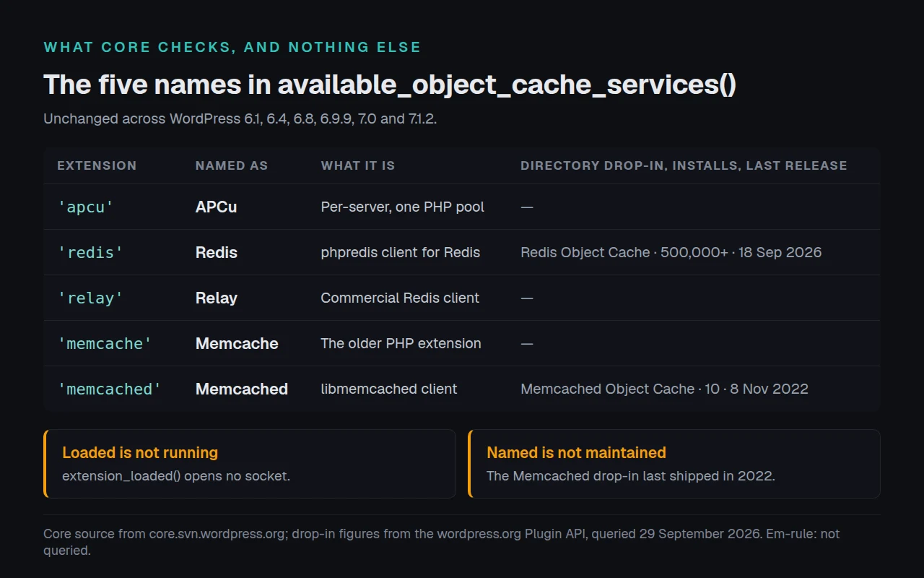Click the subtitle beginning 'Unchanged across WordPress'

(240, 118)
